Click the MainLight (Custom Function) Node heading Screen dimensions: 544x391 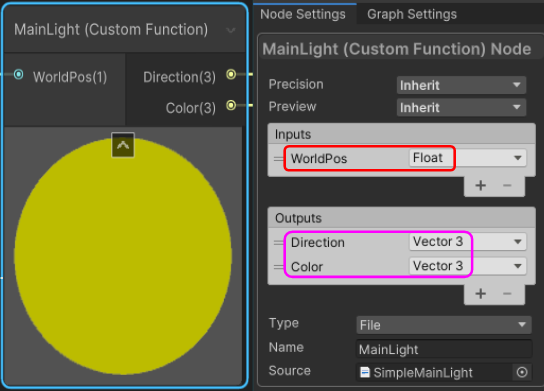397,49
